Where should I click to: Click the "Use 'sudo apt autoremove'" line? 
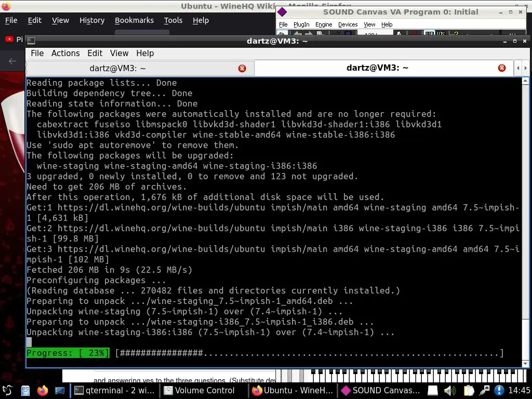pos(132,145)
